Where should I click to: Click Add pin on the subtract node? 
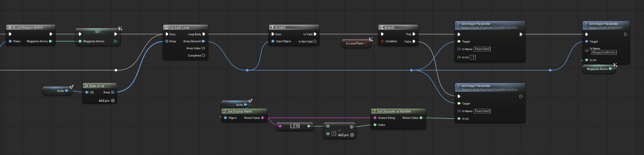346,135
